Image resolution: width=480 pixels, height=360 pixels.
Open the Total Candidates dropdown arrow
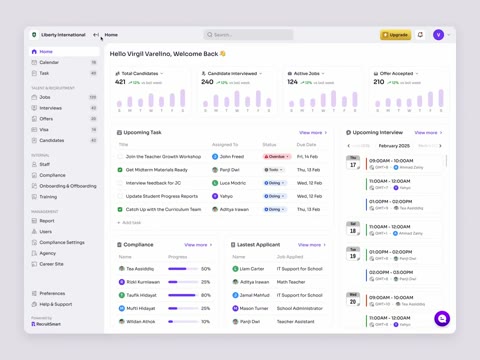pyautogui.click(x=162, y=73)
